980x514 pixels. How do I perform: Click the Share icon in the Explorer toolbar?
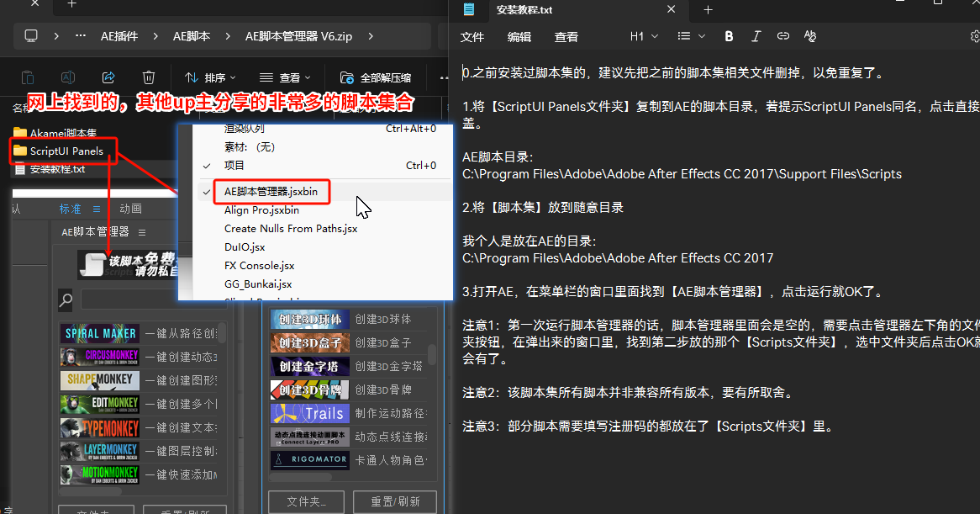[x=108, y=77]
